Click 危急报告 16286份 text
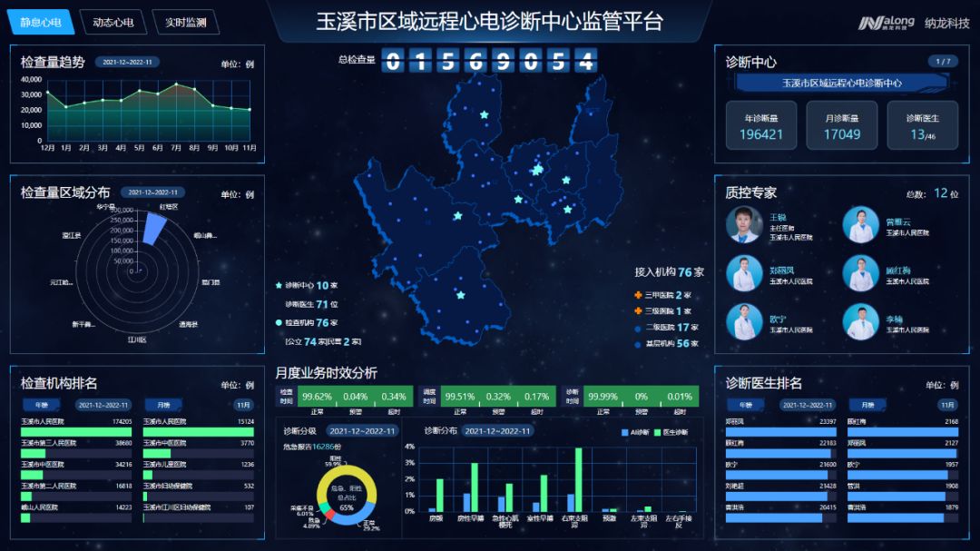This screenshot has height=551, width=980. click(312, 447)
